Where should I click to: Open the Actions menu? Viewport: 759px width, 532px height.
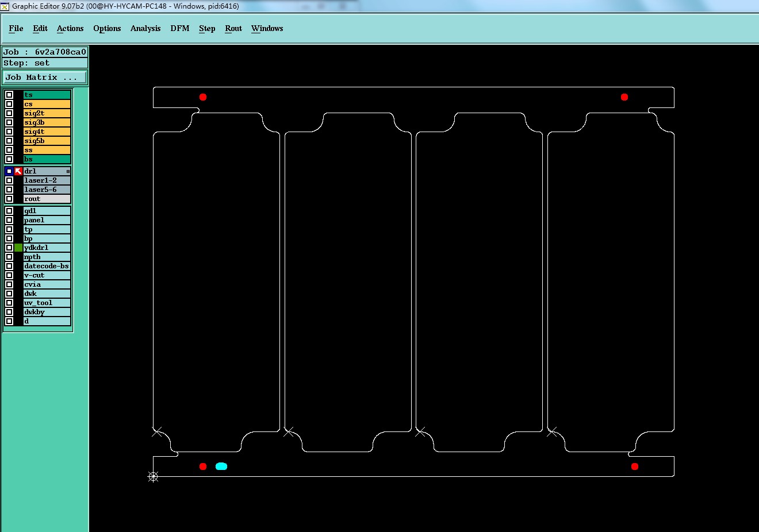click(70, 28)
